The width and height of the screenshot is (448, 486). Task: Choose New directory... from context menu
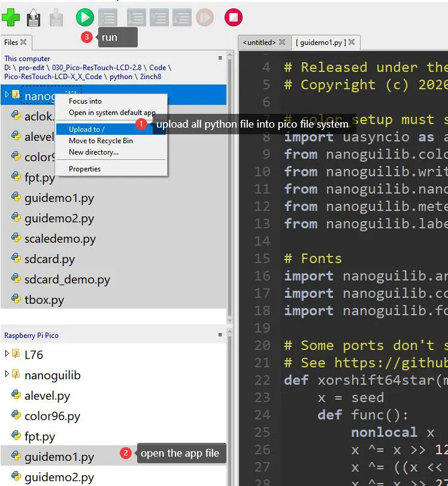click(93, 152)
